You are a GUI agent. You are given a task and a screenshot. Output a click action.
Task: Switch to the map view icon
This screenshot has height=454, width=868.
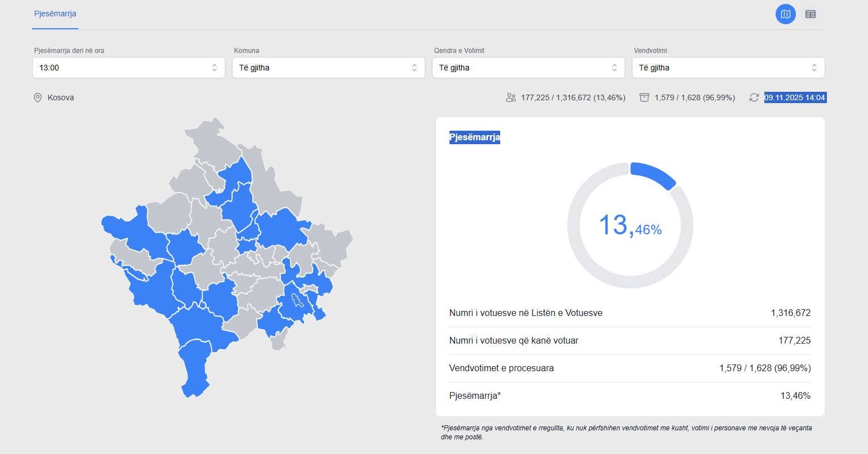click(785, 14)
